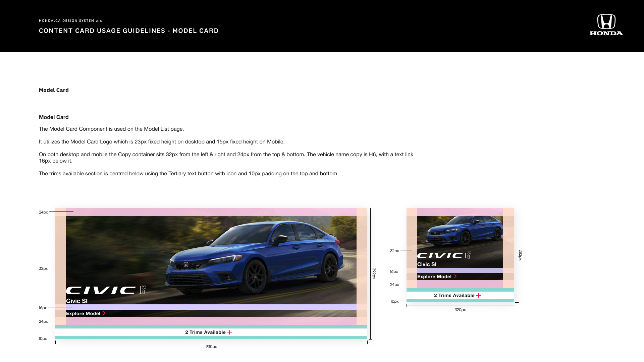This screenshot has width=644, height=362.
Task: Click the red plus icon on mobile card
Action: [478, 295]
